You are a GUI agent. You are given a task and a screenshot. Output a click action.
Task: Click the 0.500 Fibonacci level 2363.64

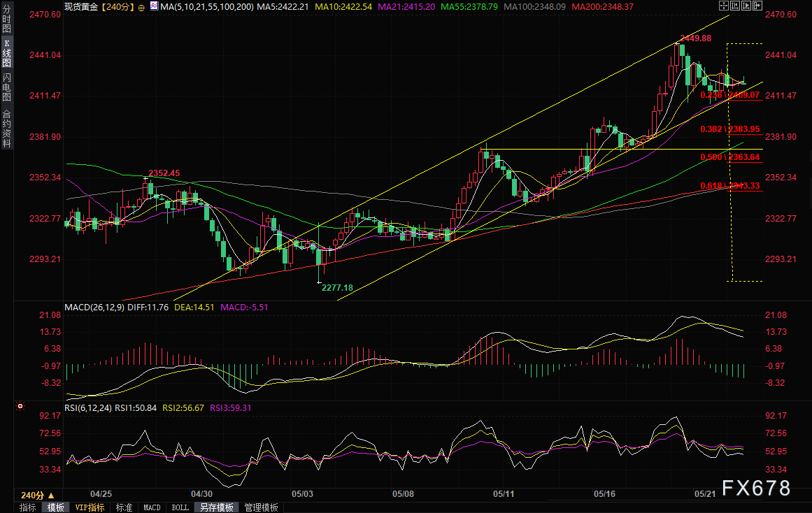pos(730,157)
